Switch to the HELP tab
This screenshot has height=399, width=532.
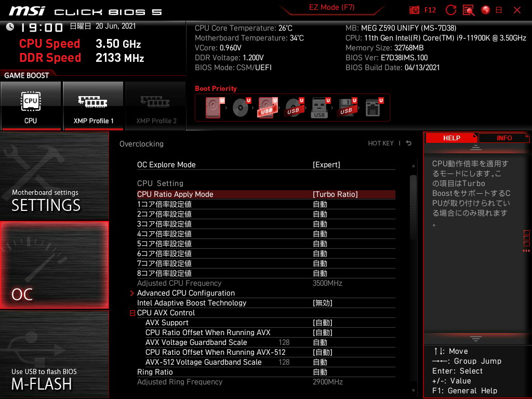click(451, 138)
